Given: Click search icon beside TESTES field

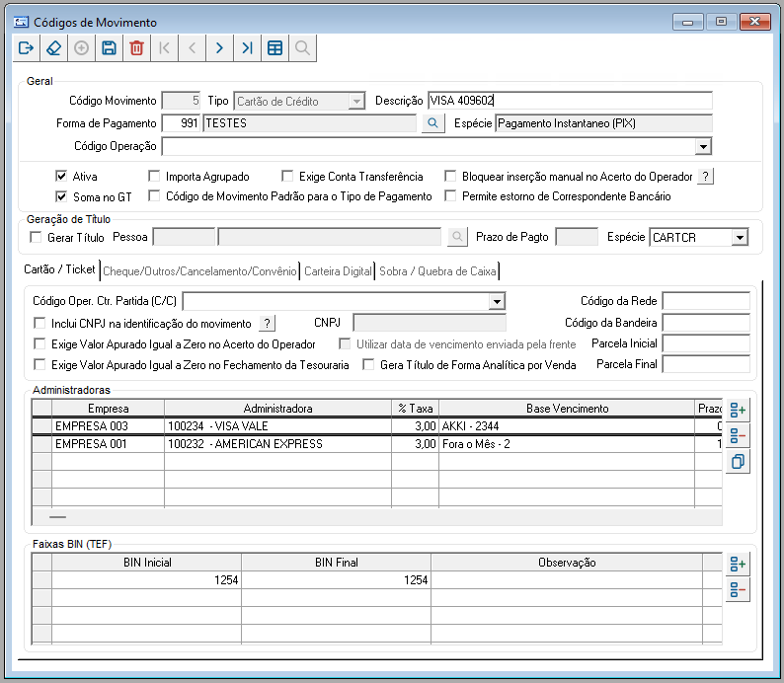Looking at the screenshot, I should coord(431,123).
